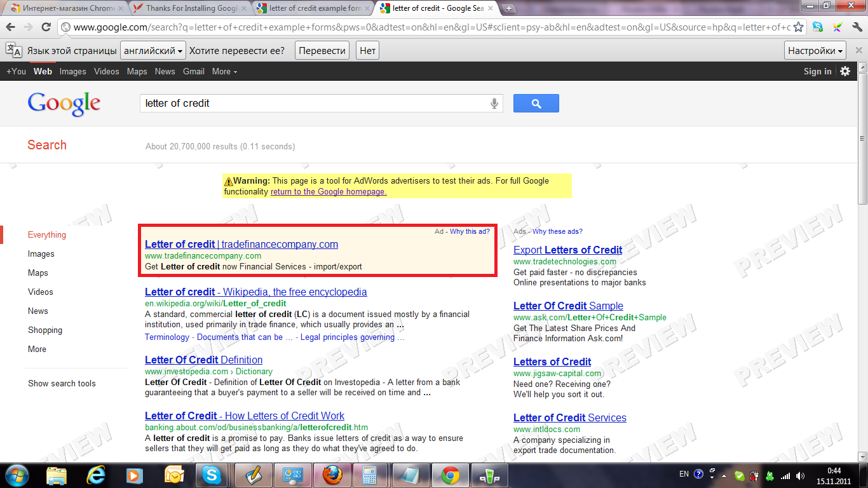Screen dimensions: 868x488
Task: Launch Internet Explorer from taskbar
Action: point(96,475)
